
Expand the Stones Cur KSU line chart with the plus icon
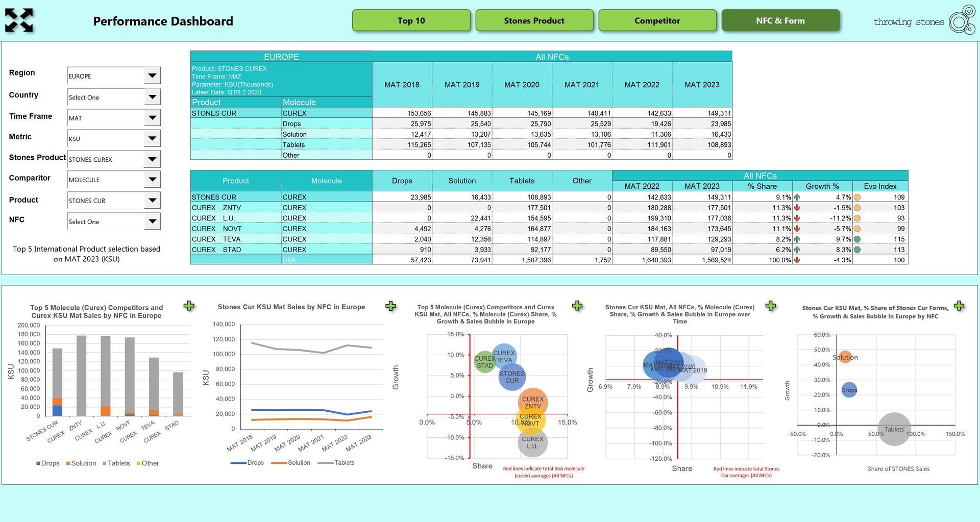pos(390,306)
